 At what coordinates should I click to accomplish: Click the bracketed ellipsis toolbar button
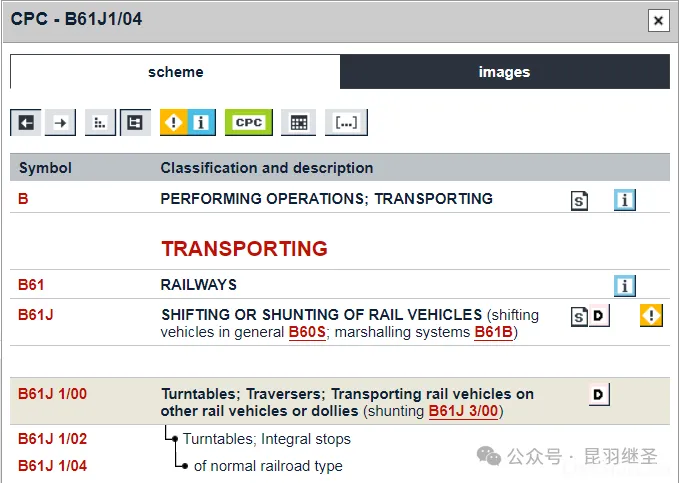pyautogui.click(x=346, y=122)
